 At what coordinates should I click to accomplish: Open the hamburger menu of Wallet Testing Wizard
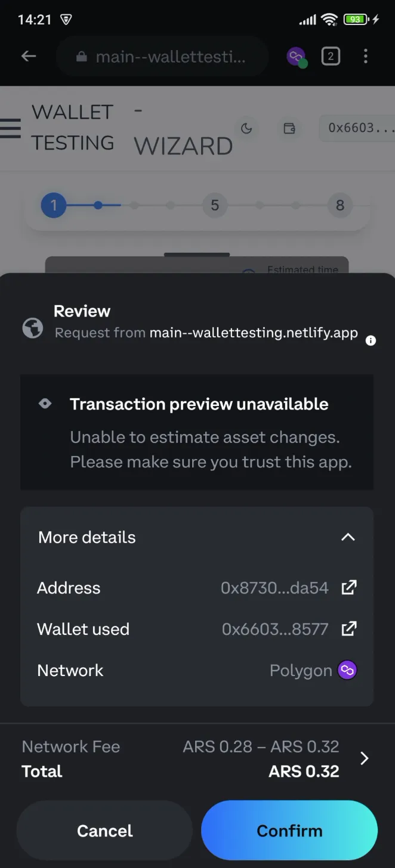pos(11,128)
